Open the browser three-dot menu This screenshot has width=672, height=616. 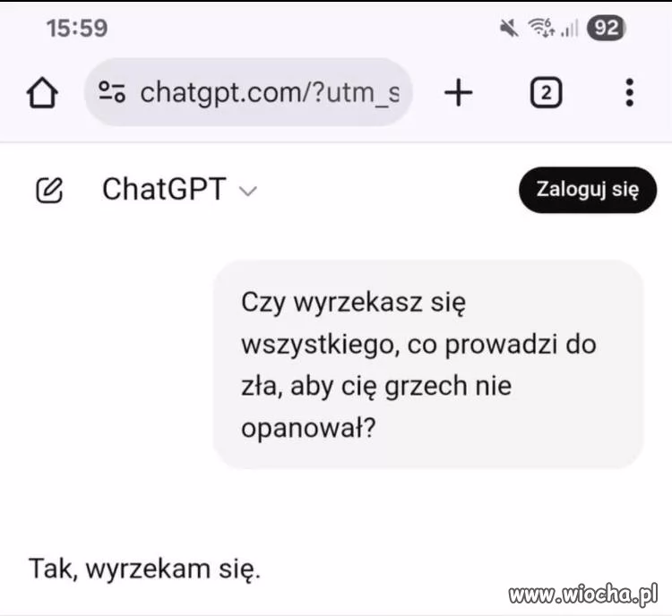point(629,92)
